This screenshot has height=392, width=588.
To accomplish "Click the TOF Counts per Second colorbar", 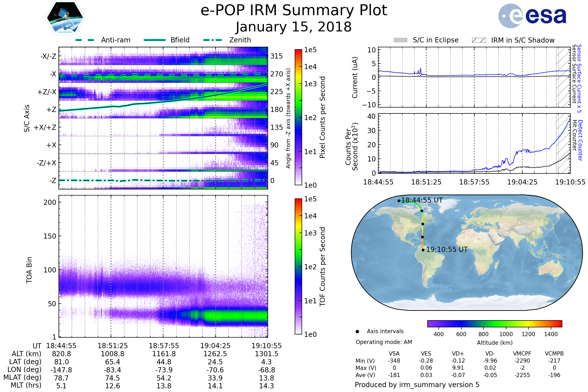I will click(298, 266).
